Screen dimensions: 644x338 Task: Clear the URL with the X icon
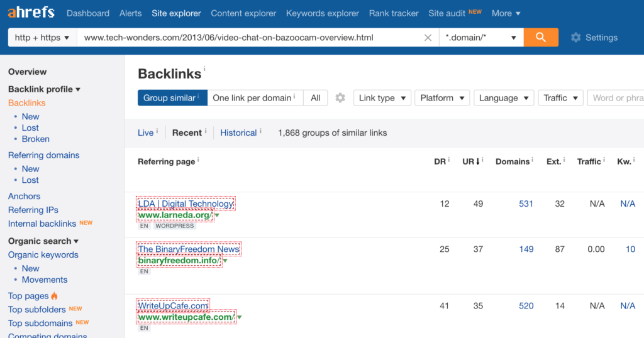coord(428,38)
